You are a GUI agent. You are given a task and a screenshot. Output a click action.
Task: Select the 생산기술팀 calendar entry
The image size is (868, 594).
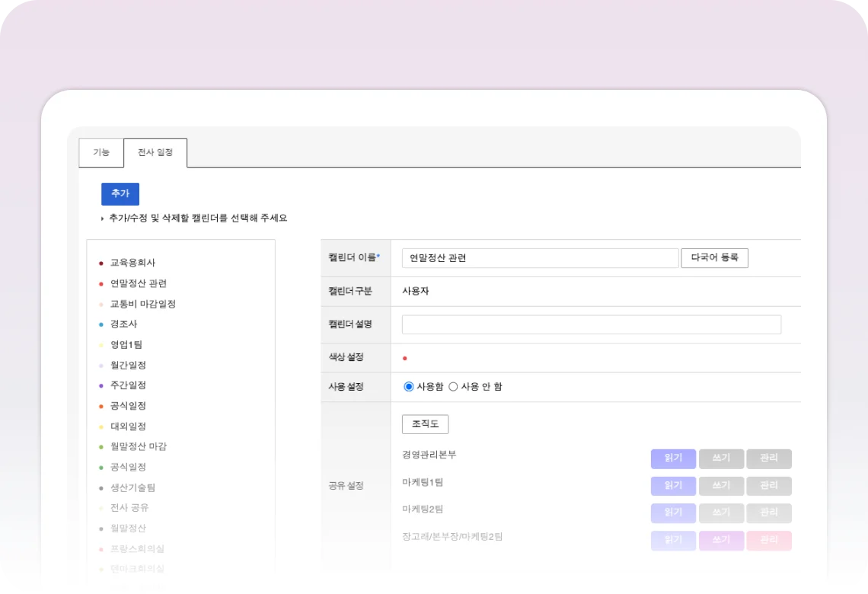click(132, 487)
